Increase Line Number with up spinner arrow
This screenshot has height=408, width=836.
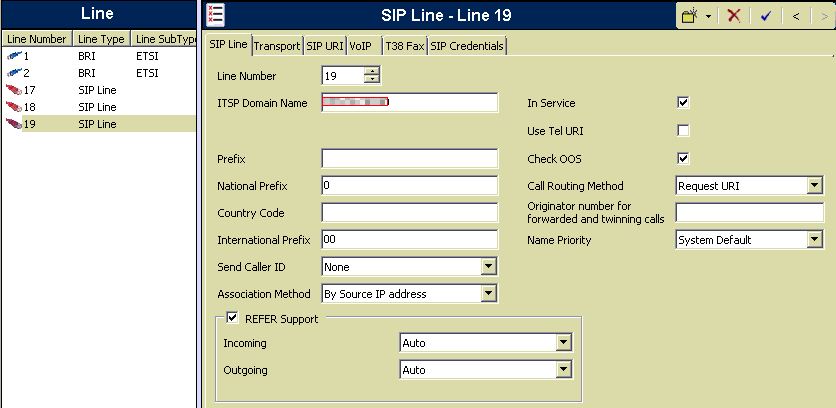373,71
